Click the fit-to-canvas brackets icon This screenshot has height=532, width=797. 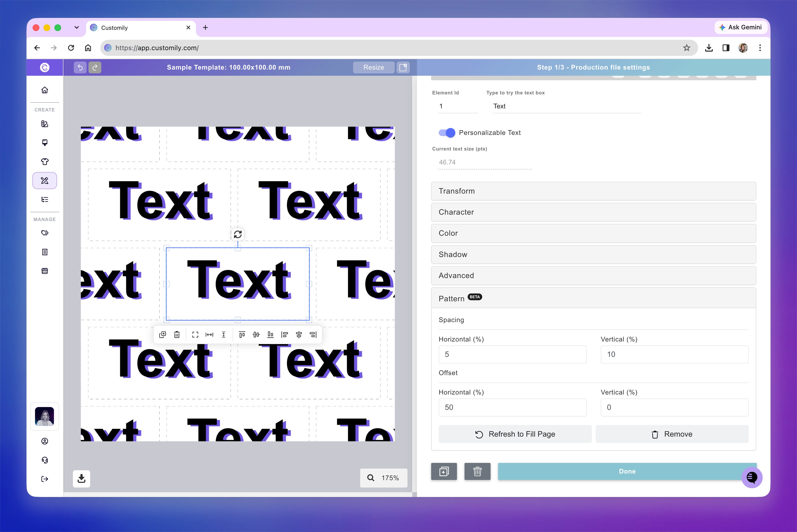[195, 335]
